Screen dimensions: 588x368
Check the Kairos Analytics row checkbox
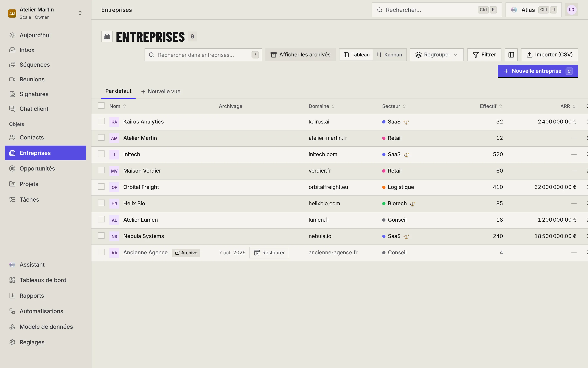pos(101,121)
